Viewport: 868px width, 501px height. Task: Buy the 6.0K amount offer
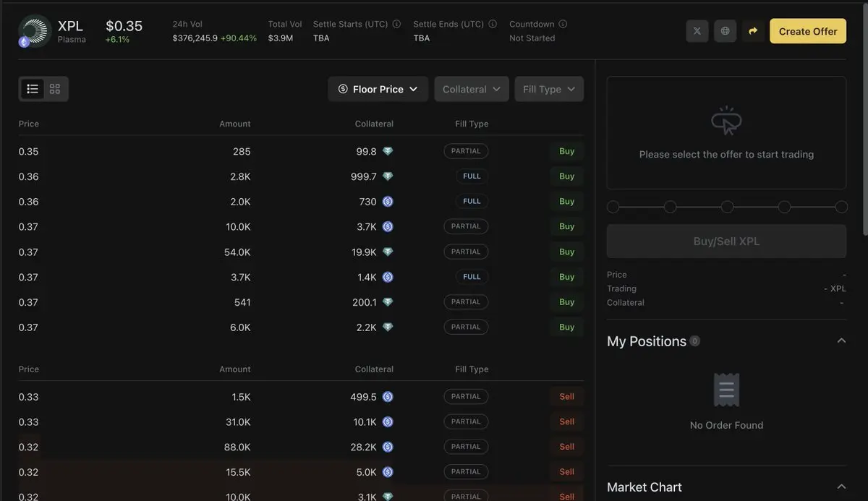(x=567, y=327)
